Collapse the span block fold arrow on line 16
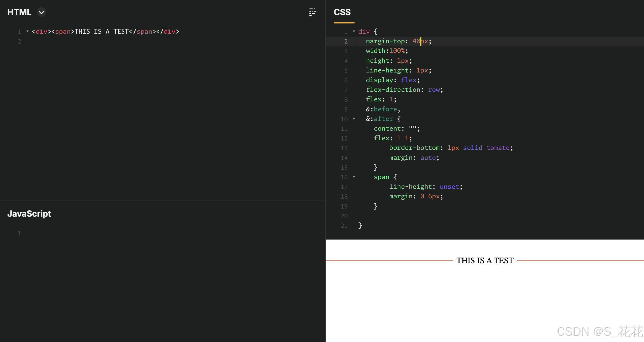 coord(354,177)
